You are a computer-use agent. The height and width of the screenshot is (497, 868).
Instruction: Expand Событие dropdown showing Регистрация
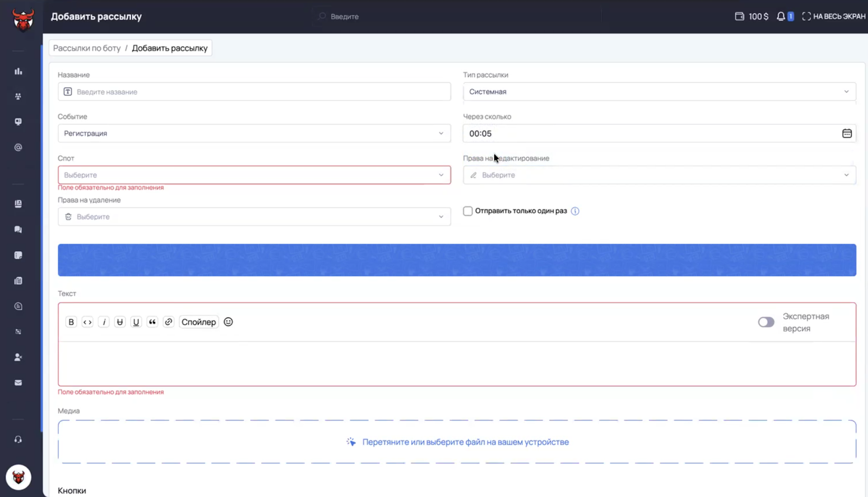254,133
